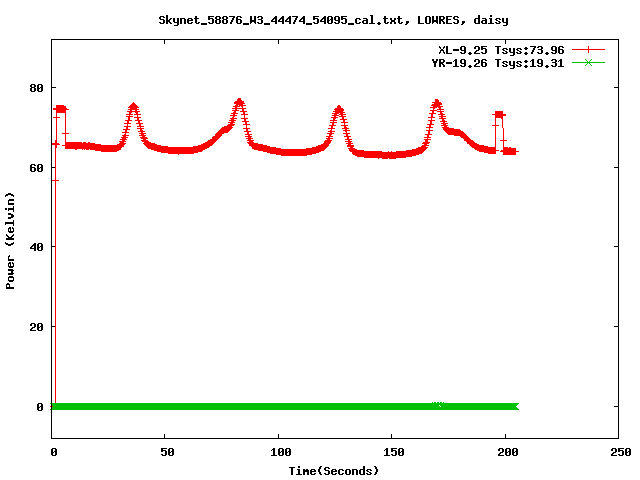Click the green YR trace at 100 seconds
This screenshot has height=480, width=640.
pos(278,407)
